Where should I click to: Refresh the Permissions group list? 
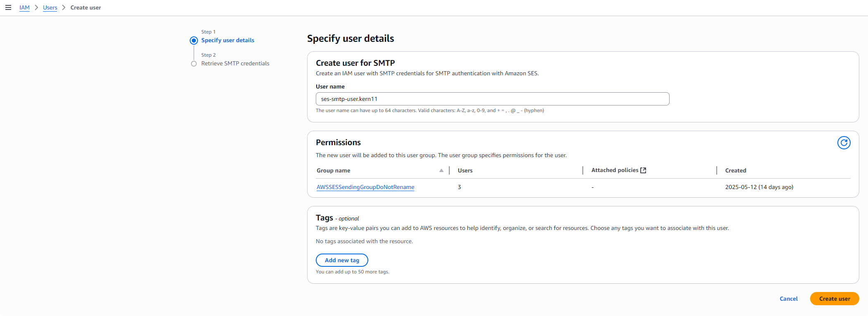pos(844,143)
